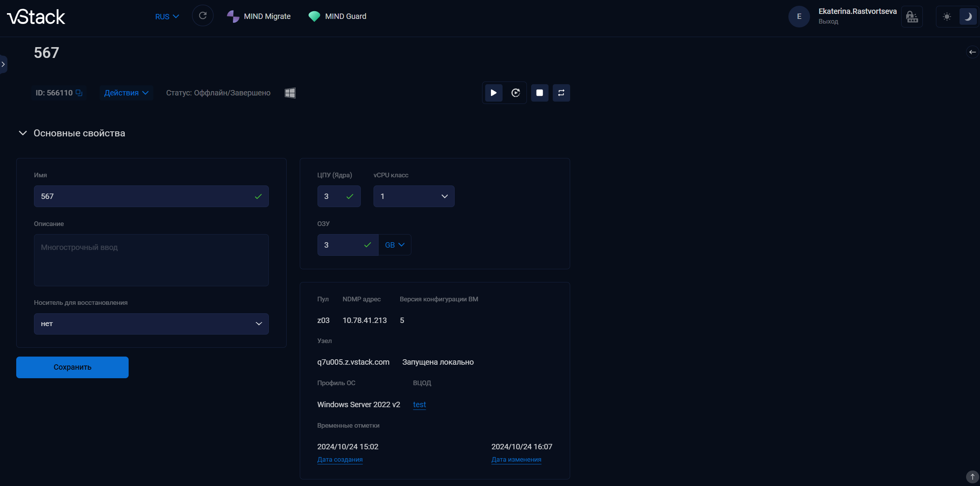Click the Описание multiline text field
The height and width of the screenshot is (486, 980).
click(151, 260)
